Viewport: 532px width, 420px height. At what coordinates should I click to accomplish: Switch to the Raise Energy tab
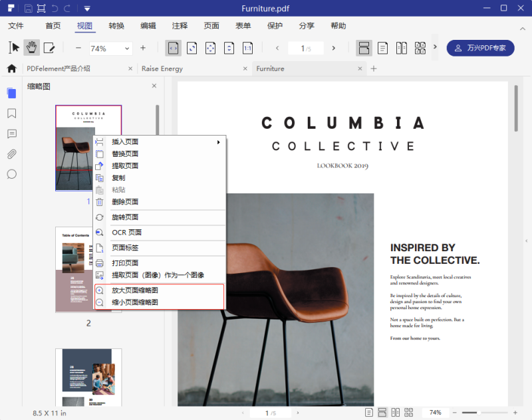pyautogui.click(x=162, y=68)
